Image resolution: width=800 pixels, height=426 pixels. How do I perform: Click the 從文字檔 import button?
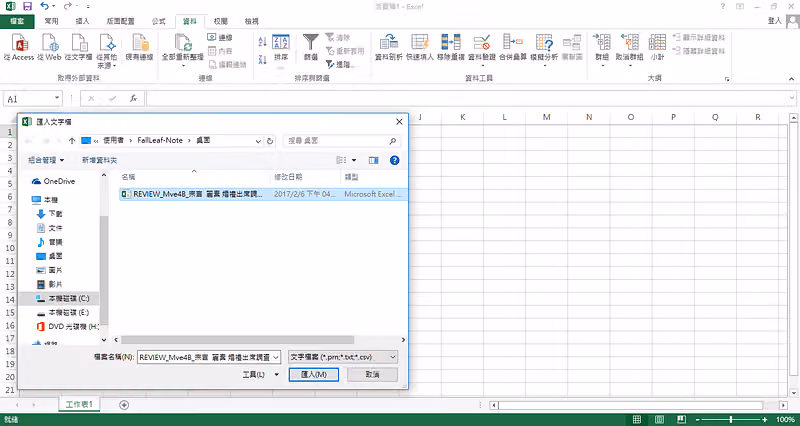point(79,47)
